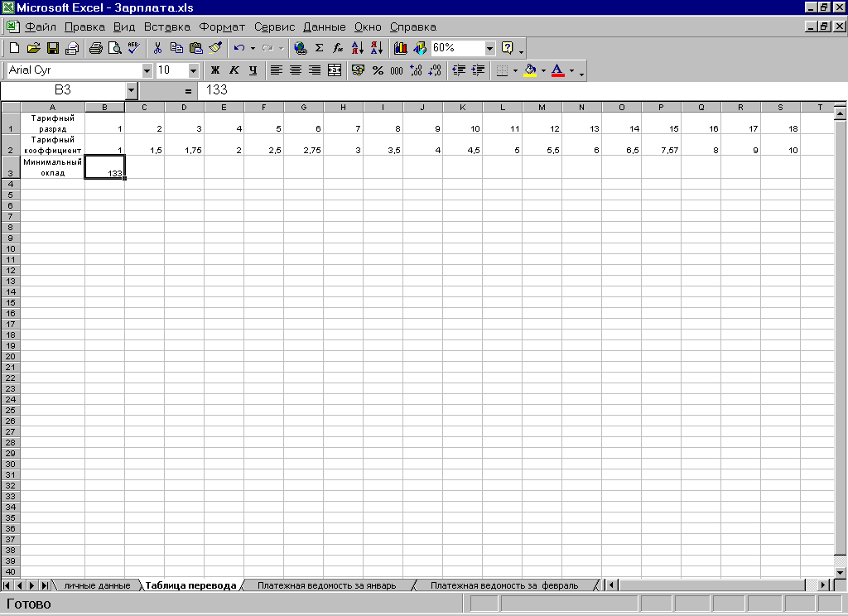Go to the last sheet tab
The width and height of the screenshot is (848, 616).
click(45, 585)
